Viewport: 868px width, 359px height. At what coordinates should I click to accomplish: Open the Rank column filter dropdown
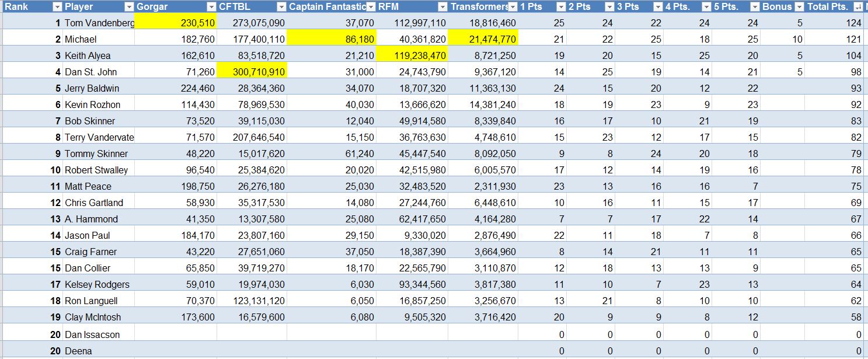tap(57, 7)
